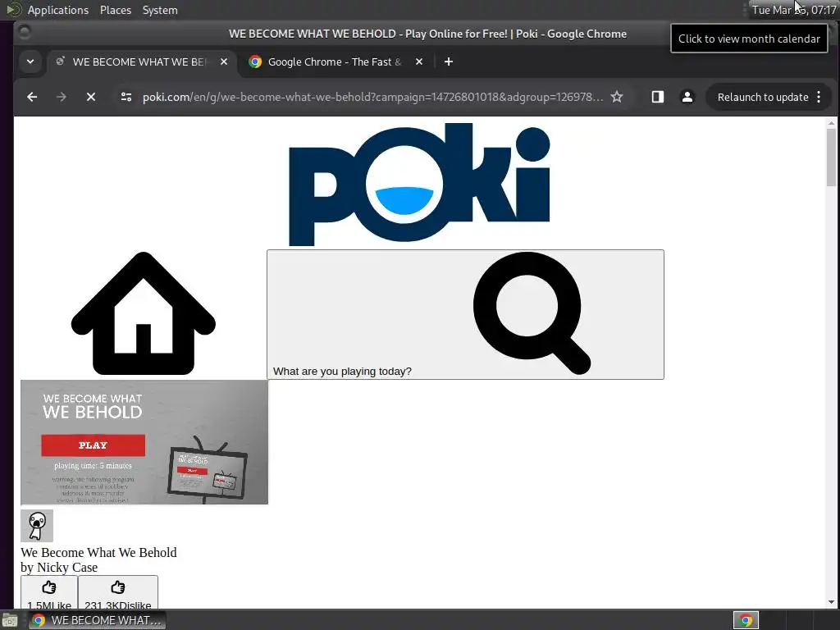Click the poki.com URL in the address bar

pos(372,97)
